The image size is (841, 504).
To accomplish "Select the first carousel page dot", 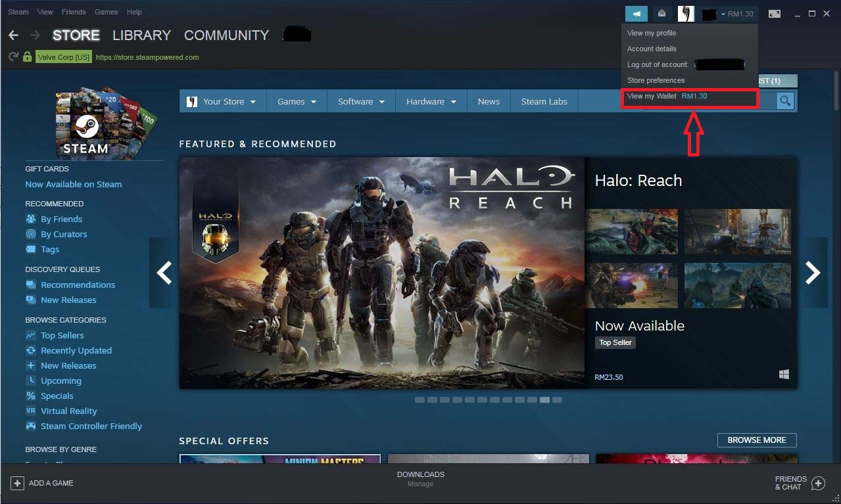I will (x=420, y=400).
